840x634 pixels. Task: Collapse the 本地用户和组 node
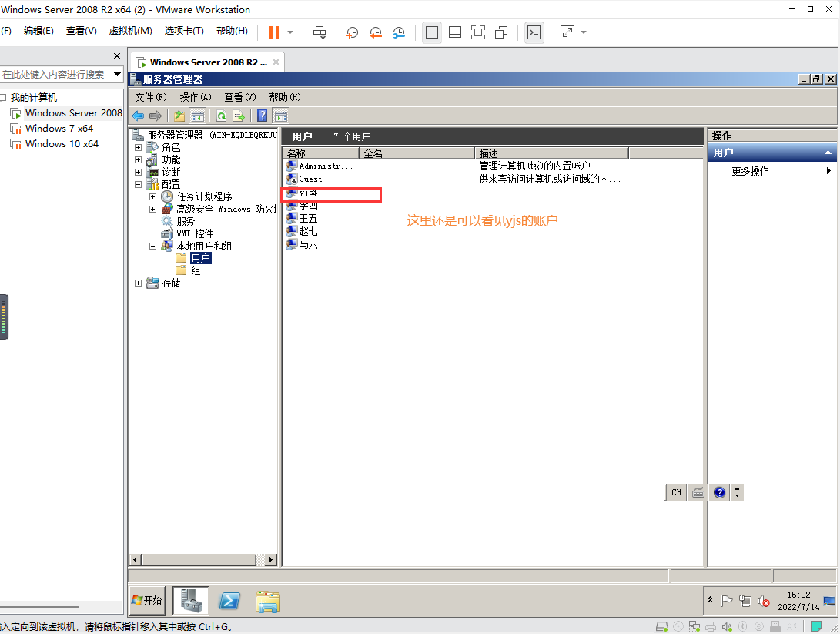click(152, 246)
